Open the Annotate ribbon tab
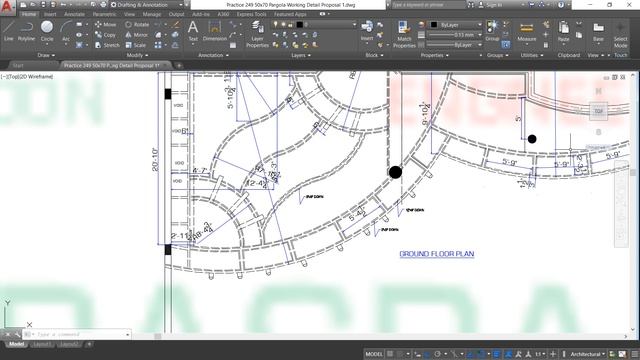640x360 pixels. coord(74,14)
